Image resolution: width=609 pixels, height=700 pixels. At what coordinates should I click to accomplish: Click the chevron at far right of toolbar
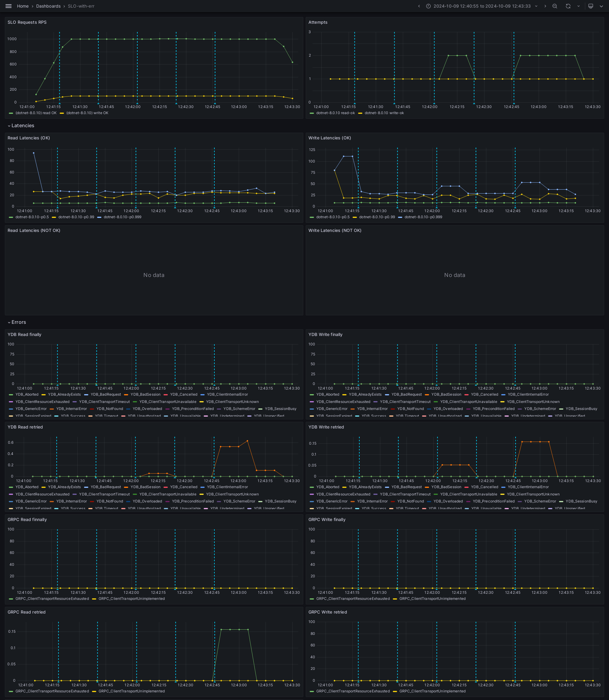(x=601, y=6)
